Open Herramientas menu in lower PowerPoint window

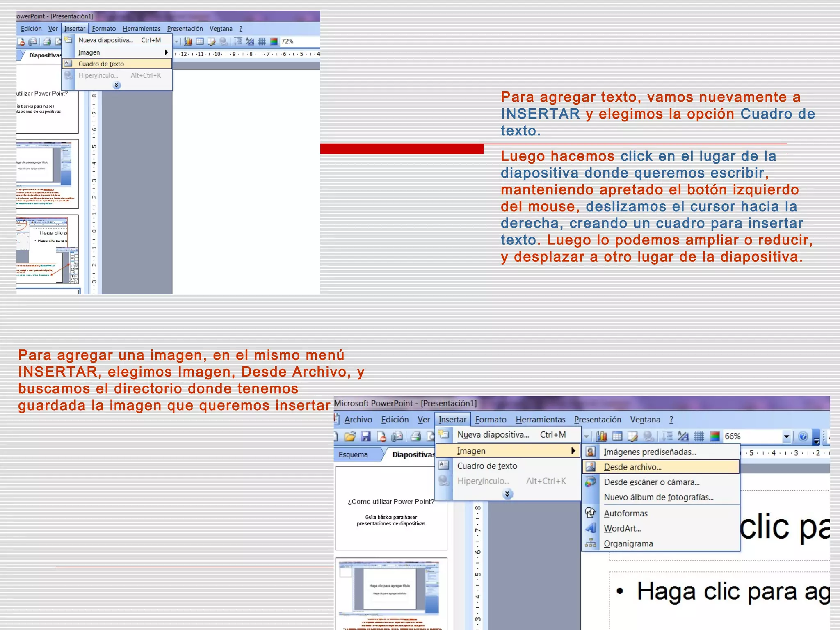point(540,420)
